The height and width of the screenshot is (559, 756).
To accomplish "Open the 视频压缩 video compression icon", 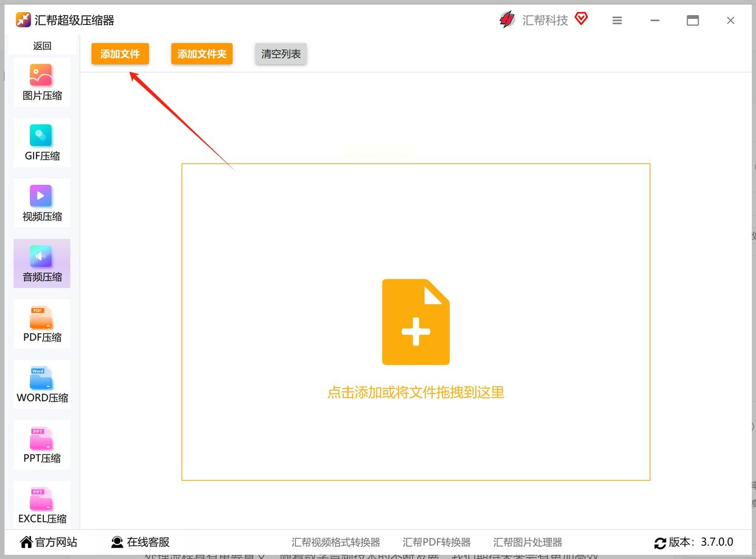I will (41, 196).
